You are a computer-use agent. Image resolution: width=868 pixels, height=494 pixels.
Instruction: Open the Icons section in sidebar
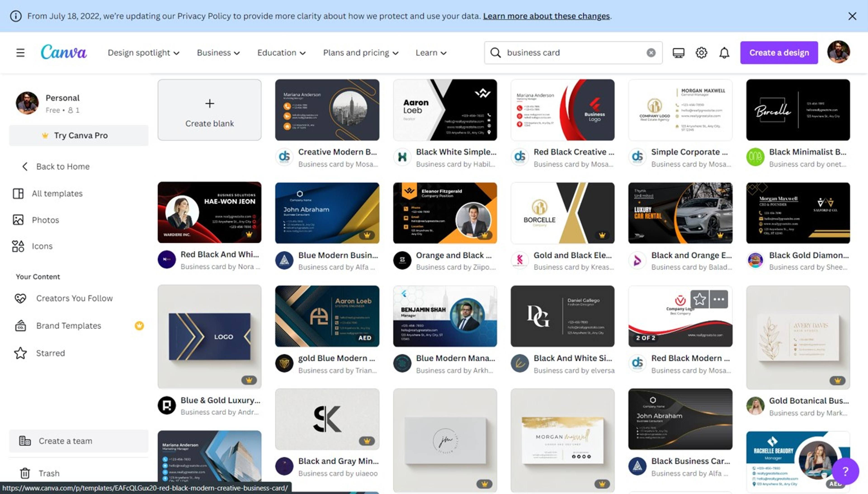42,246
